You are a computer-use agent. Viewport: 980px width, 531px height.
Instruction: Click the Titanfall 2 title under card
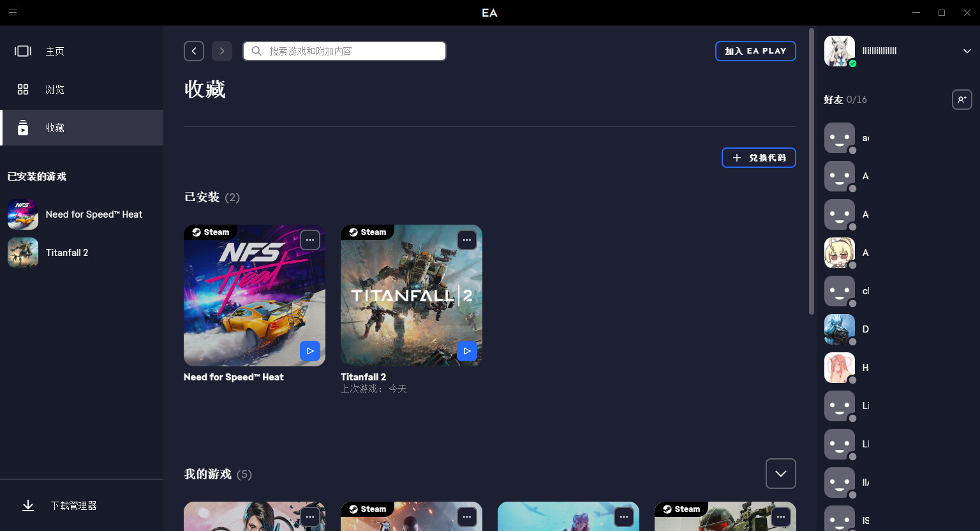click(363, 377)
